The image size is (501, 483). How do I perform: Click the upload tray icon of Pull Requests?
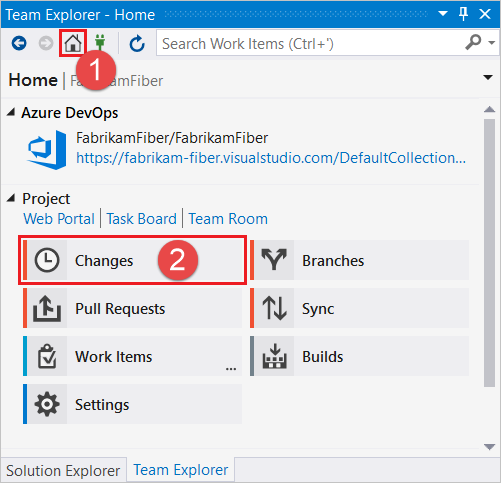(x=47, y=308)
